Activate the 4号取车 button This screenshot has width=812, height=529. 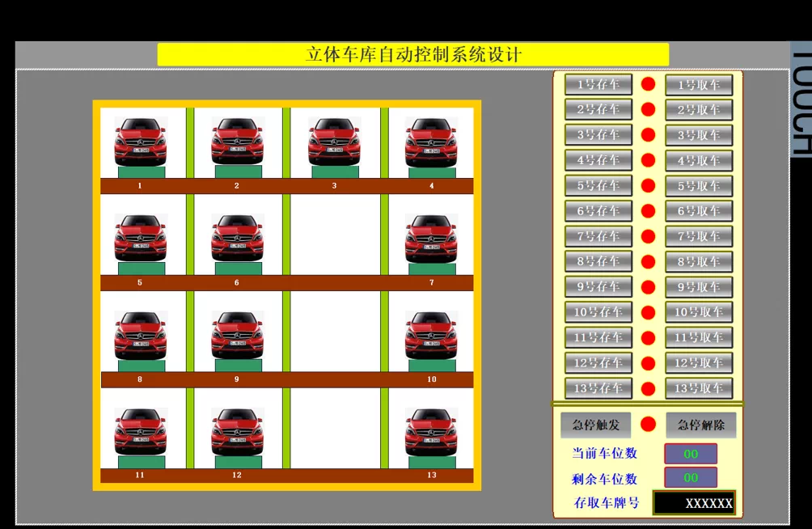[699, 161]
